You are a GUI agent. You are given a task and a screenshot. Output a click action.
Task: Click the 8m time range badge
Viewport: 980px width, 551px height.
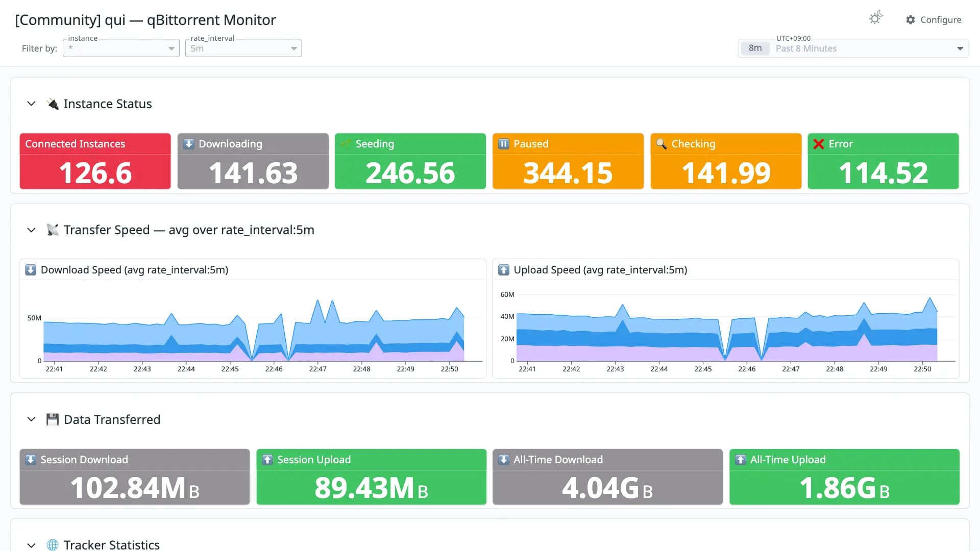(755, 48)
